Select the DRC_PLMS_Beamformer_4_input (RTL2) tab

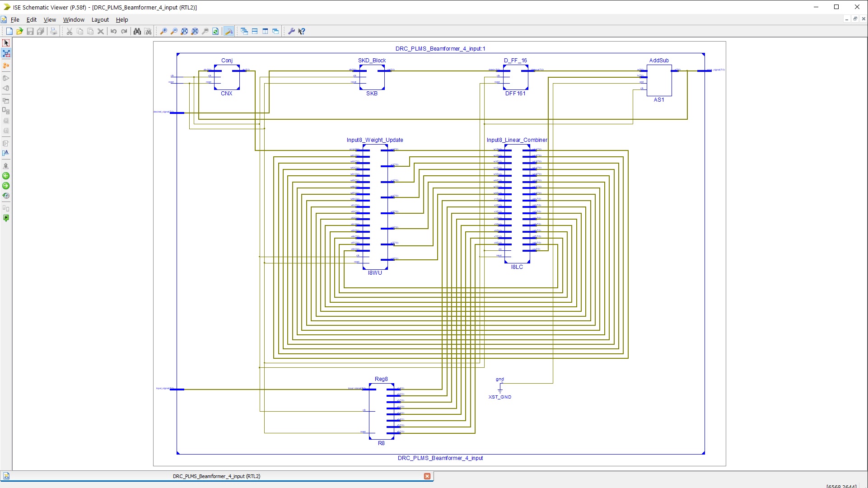pyautogui.click(x=217, y=476)
